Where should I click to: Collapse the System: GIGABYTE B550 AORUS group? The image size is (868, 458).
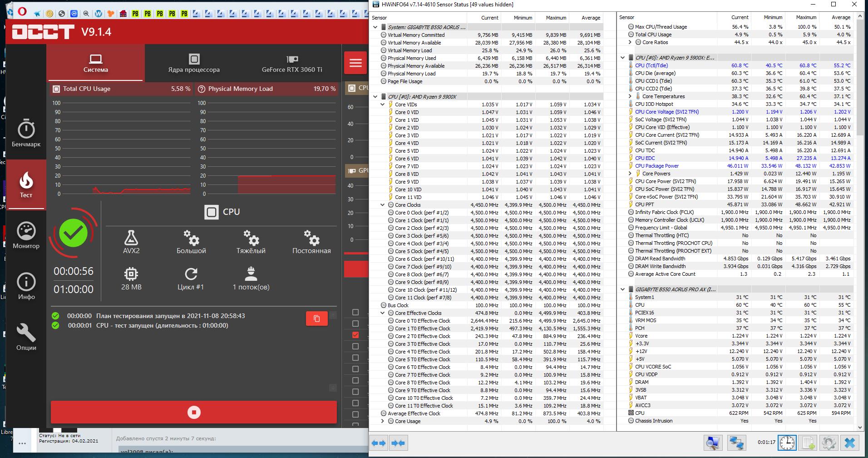[x=375, y=27]
